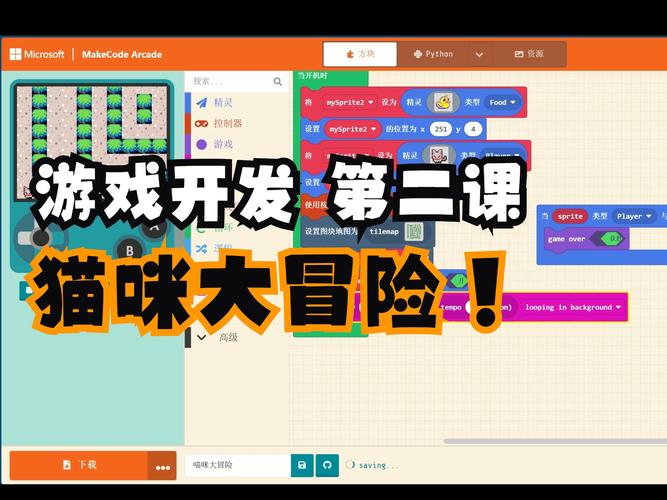The width and height of the screenshot is (667, 500).
Task: Click the y value 4
Action: (x=473, y=129)
